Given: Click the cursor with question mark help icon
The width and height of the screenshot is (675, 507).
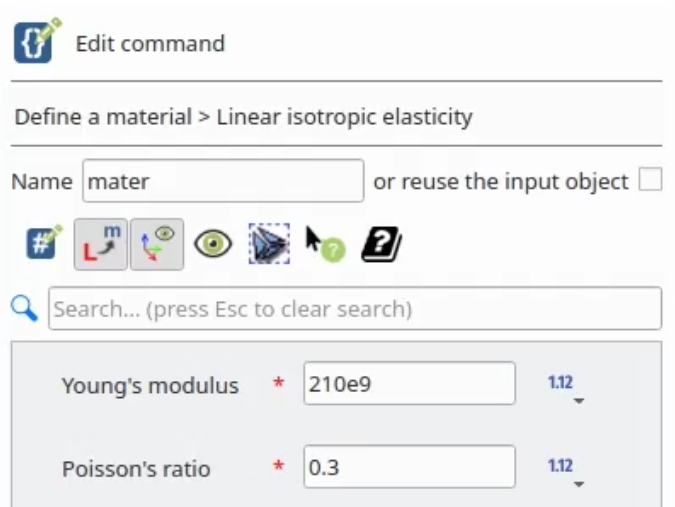Looking at the screenshot, I should click(325, 244).
